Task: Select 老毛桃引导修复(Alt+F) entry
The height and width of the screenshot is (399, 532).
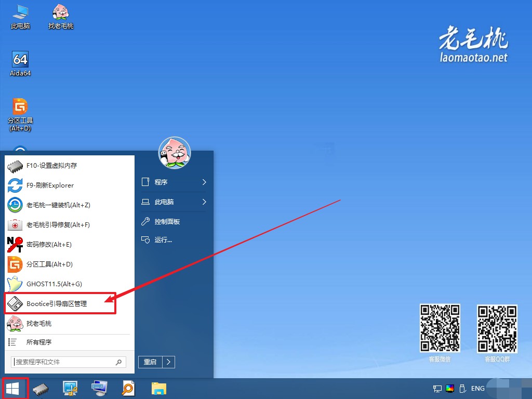Action: (70, 224)
